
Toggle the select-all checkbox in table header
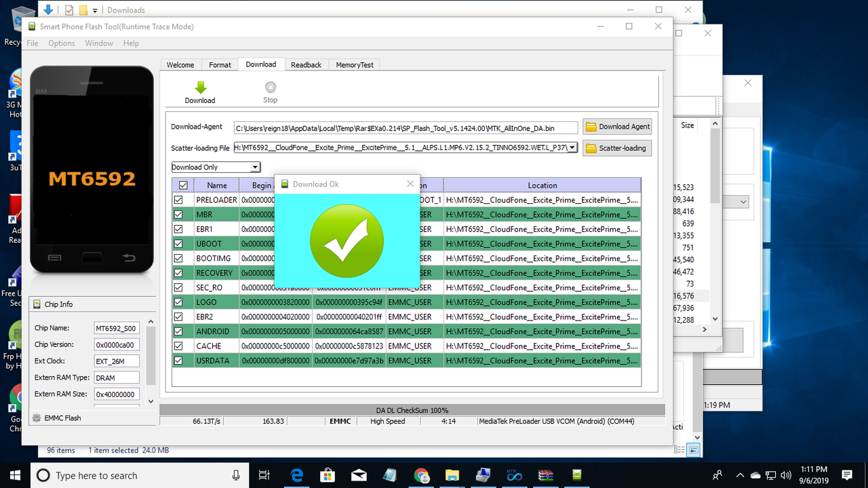[183, 185]
